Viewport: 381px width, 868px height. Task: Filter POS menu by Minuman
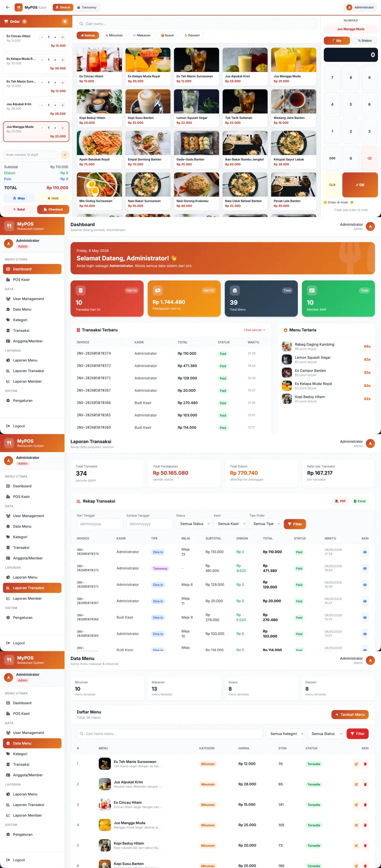point(114,35)
